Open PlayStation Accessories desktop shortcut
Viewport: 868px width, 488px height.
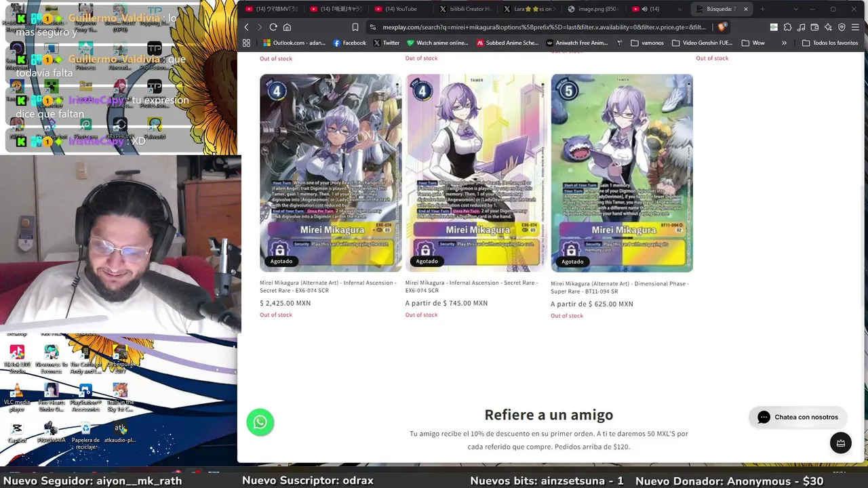click(85, 397)
